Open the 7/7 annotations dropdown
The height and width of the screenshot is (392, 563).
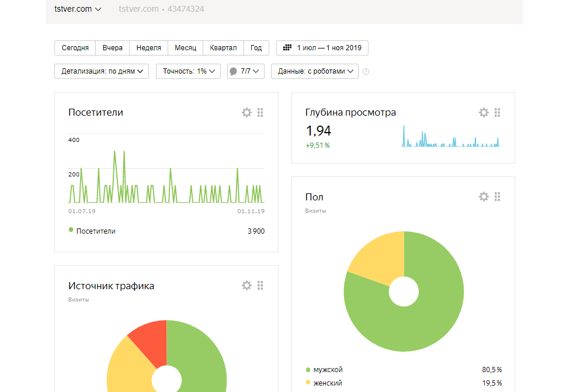coord(246,71)
